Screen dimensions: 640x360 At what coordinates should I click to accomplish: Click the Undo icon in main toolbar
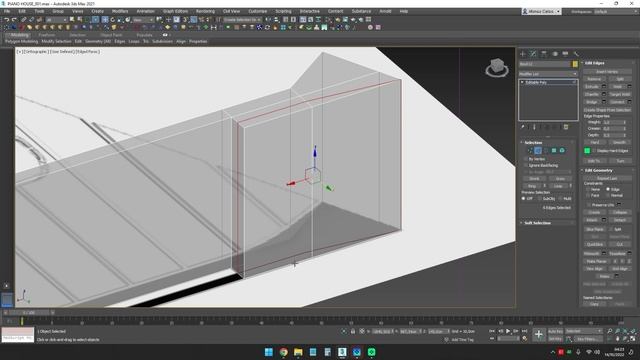click(x=7, y=20)
